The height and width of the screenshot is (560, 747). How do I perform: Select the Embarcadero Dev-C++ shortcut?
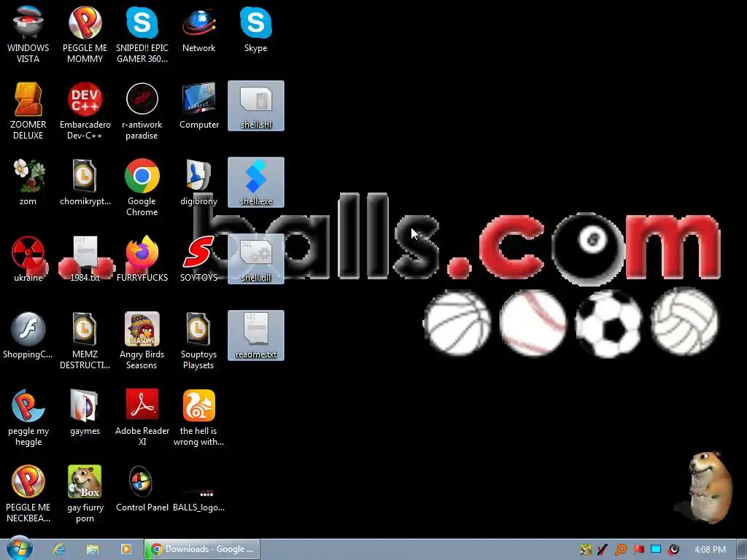[85, 111]
